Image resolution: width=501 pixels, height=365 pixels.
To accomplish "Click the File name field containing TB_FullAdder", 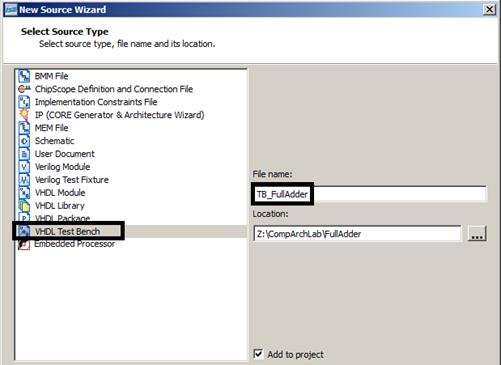I will (x=369, y=194).
